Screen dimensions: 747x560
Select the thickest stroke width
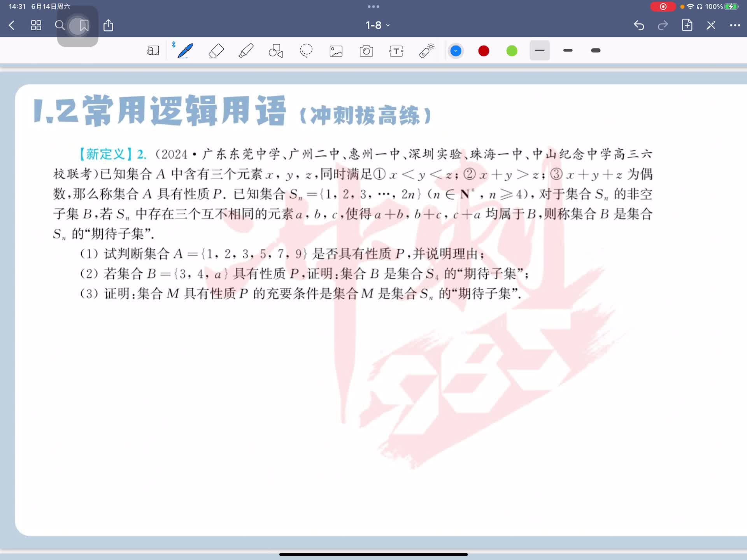coord(596,51)
